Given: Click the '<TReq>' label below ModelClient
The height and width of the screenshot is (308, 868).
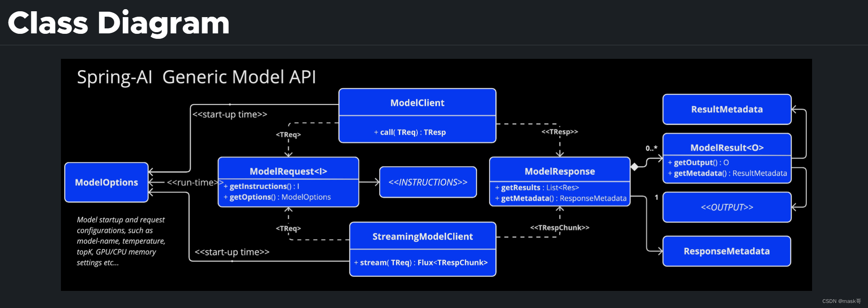Looking at the screenshot, I should click(288, 135).
